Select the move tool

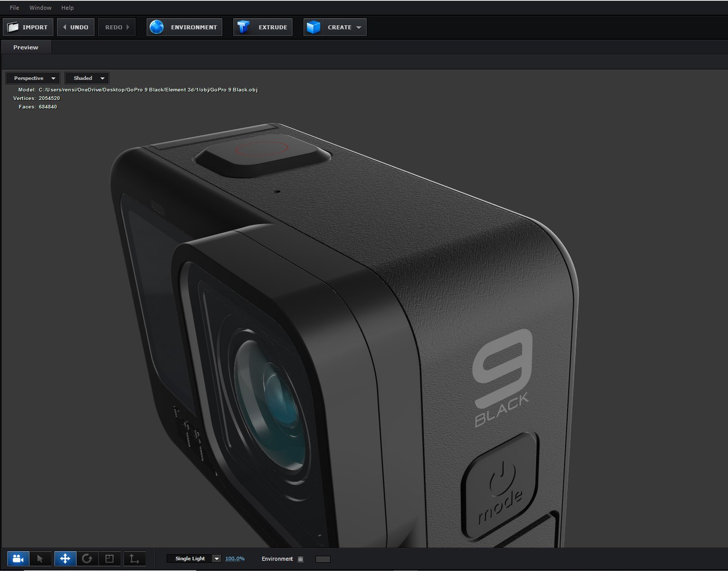(65, 558)
